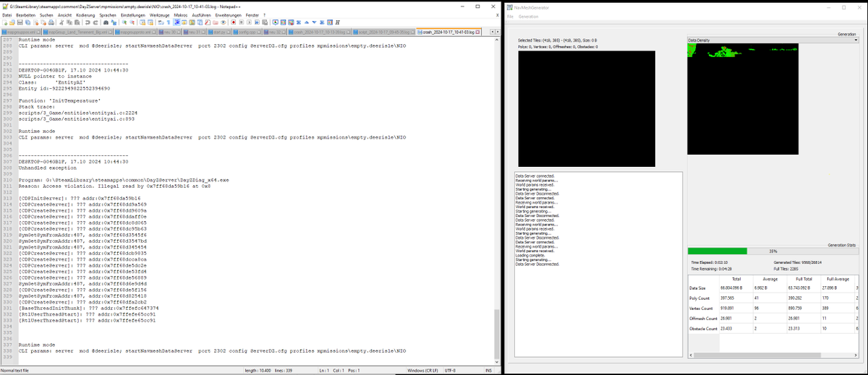Open Find with the binoculars icon

point(106,22)
